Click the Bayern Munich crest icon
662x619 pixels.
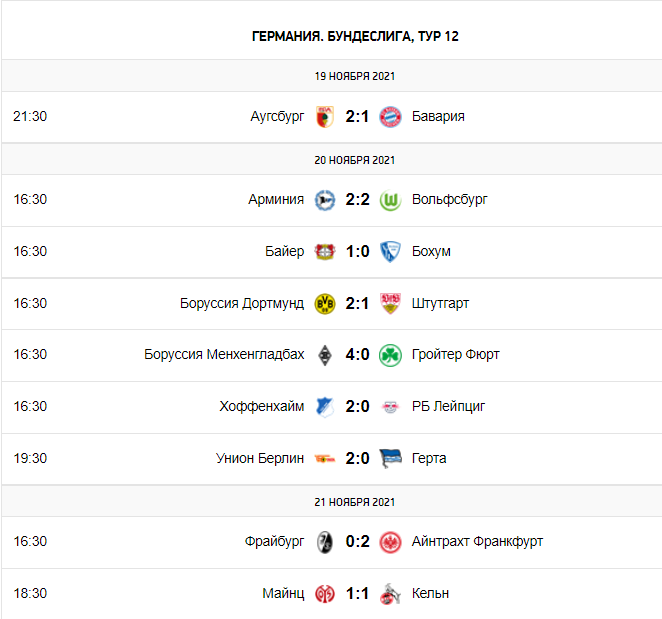390,116
